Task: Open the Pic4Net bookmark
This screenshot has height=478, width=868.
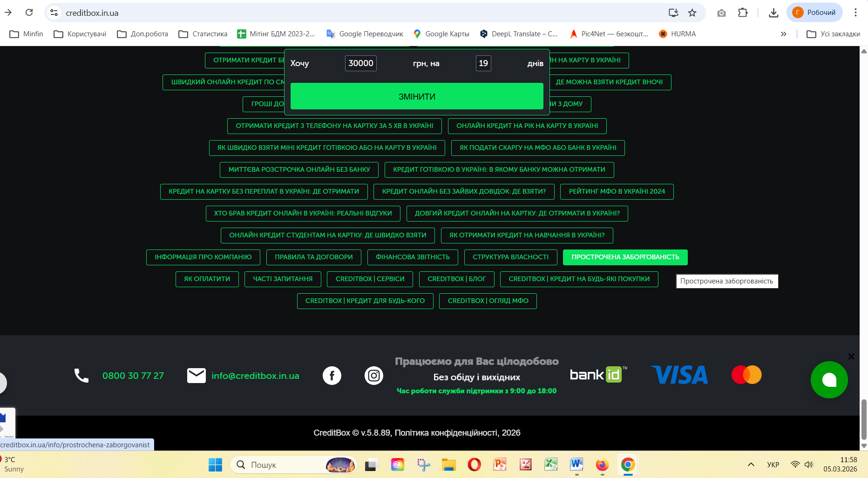Action: pyautogui.click(x=609, y=34)
